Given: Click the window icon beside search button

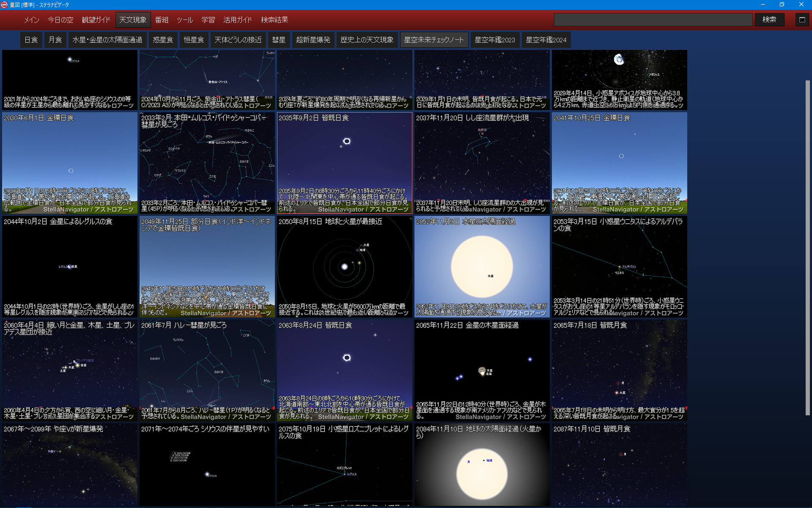Looking at the screenshot, I should pos(802,19).
